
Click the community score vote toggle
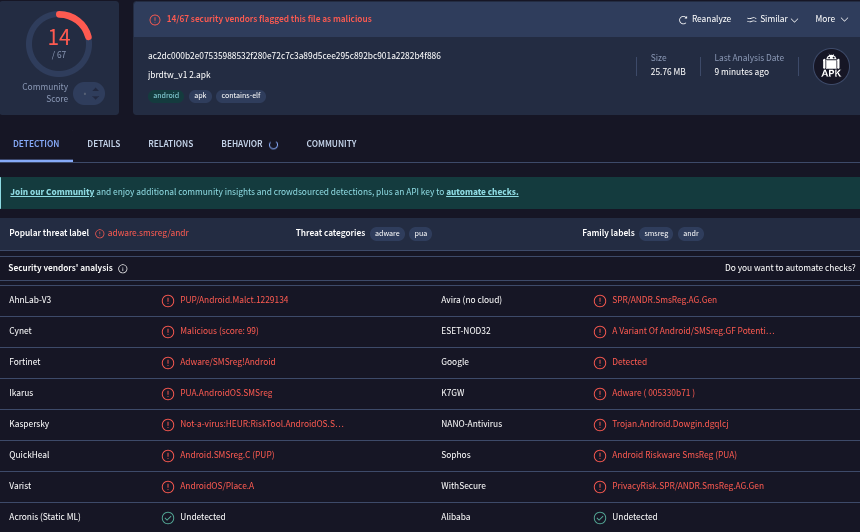point(88,93)
